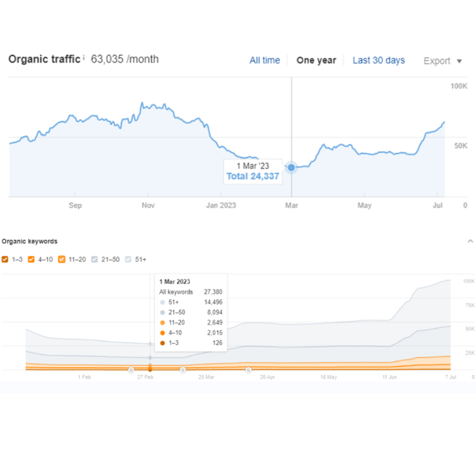Toggle the 51+ keyword position checkbox
The image size is (476, 476).
click(x=129, y=259)
